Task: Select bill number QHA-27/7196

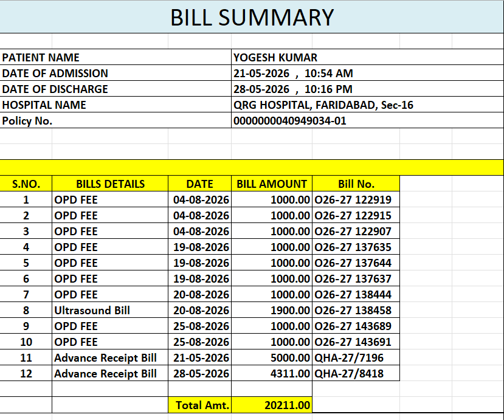Action: click(356, 357)
